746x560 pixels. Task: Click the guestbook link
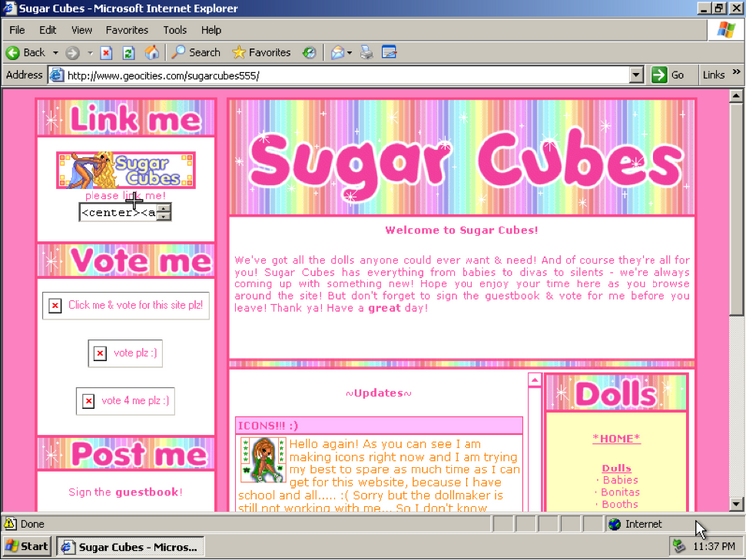[147, 492]
